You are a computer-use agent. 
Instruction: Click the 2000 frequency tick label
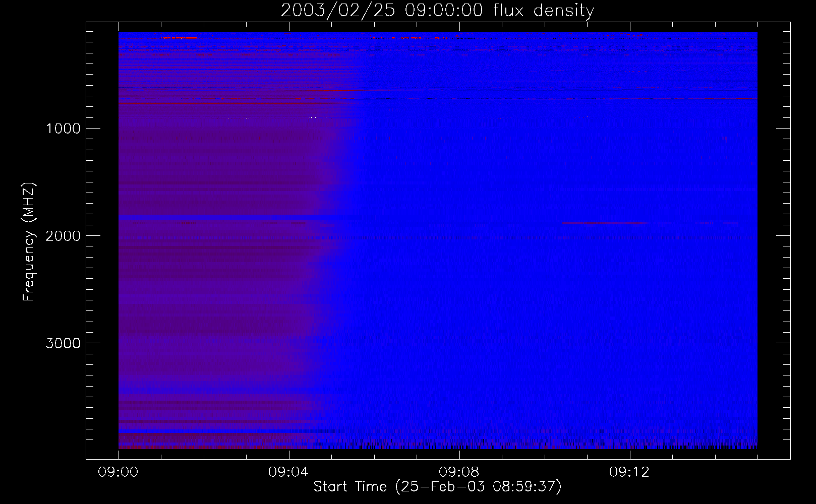pyautogui.click(x=63, y=236)
